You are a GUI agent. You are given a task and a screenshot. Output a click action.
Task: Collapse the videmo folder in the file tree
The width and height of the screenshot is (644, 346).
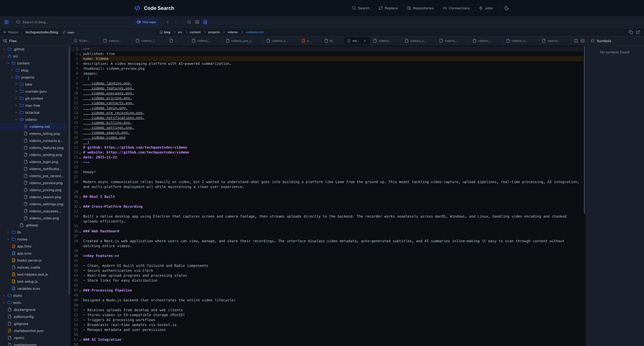[x=16, y=119]
